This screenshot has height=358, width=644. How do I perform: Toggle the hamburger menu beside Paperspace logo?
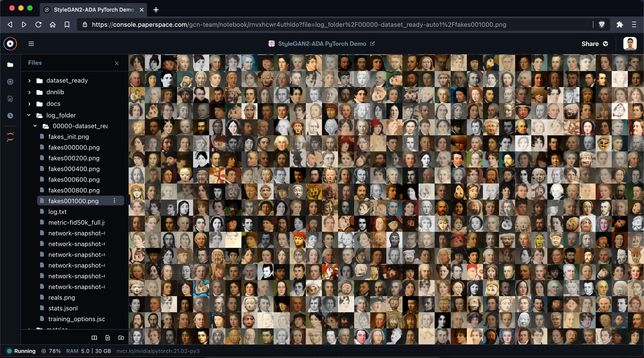[x=31, y=44]
